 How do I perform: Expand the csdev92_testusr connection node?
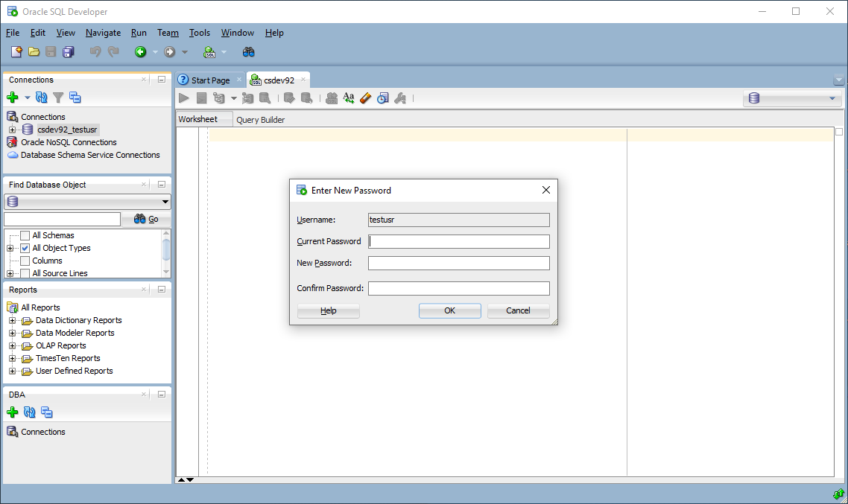point(12,130)
